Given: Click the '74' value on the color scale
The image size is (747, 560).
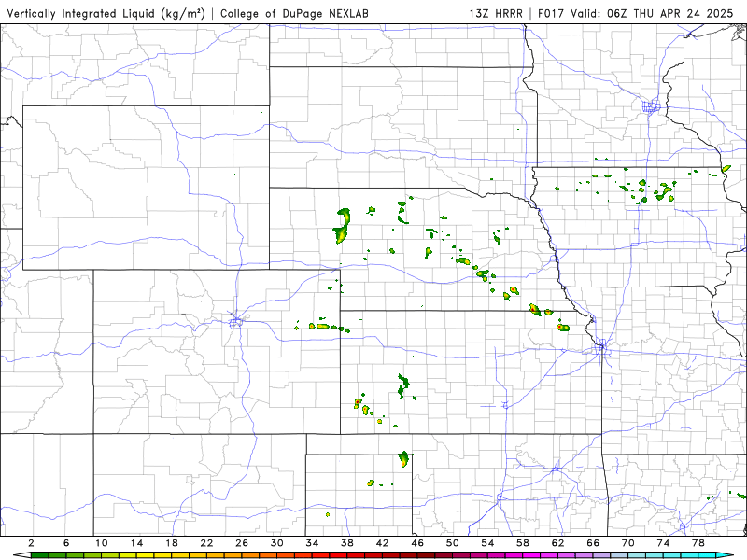Looking at the screenshot, I should coord(663,543).
